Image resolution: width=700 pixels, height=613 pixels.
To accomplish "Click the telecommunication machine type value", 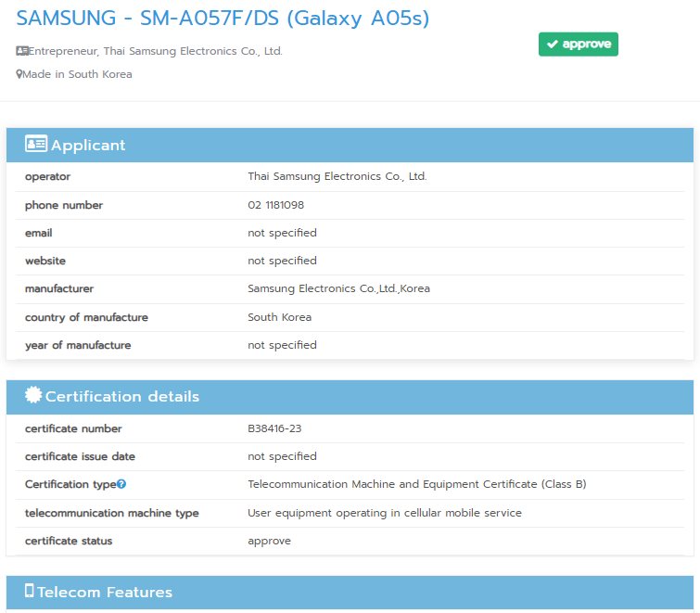I will pyautogui.click(x=384, y=513).
